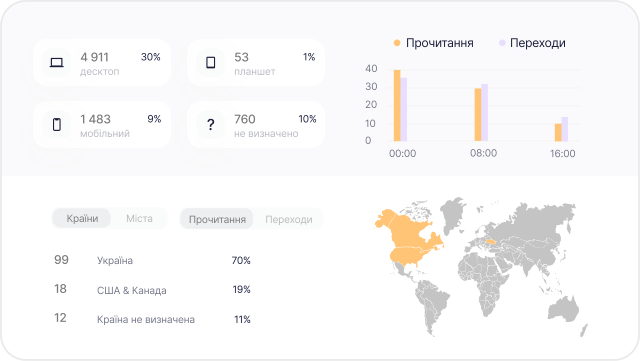640x361 pixels.
Task: Click the 9% mobile share
Action: pos(154,119)
